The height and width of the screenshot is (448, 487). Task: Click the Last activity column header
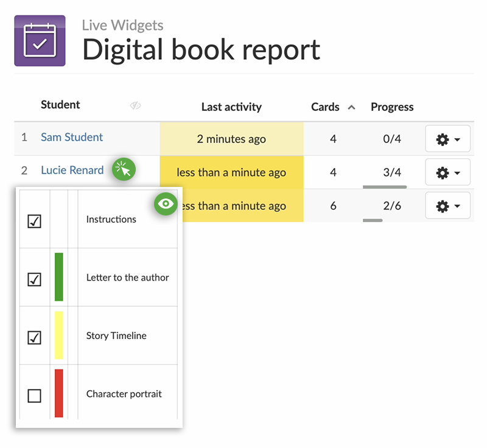click(x=231, y=107)
